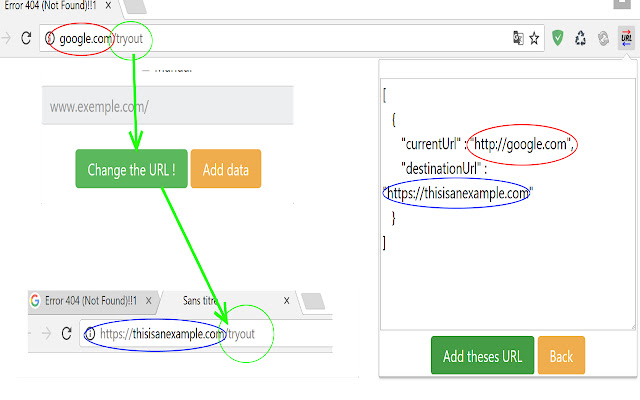Screen dimensions: 640x400
Task: Click the Google favicon on lower tab
Action: 35,300
